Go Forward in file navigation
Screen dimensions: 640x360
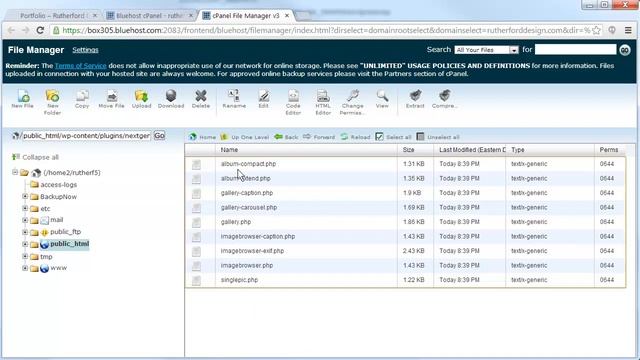tap(319, 137)
